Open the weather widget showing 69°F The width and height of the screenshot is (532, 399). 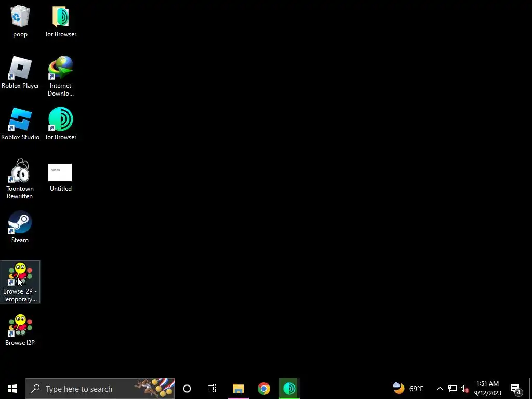pyautogui.click(x=408, y=389)
